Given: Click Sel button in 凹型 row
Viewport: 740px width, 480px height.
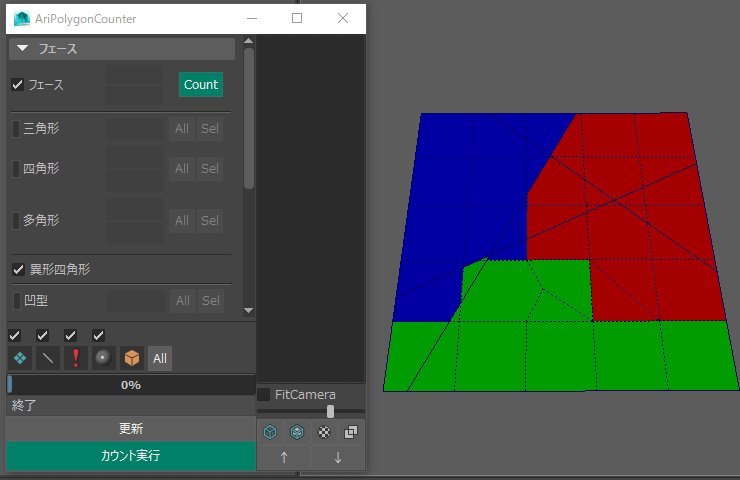Looking at the screenshot, I should coord(210,301).
